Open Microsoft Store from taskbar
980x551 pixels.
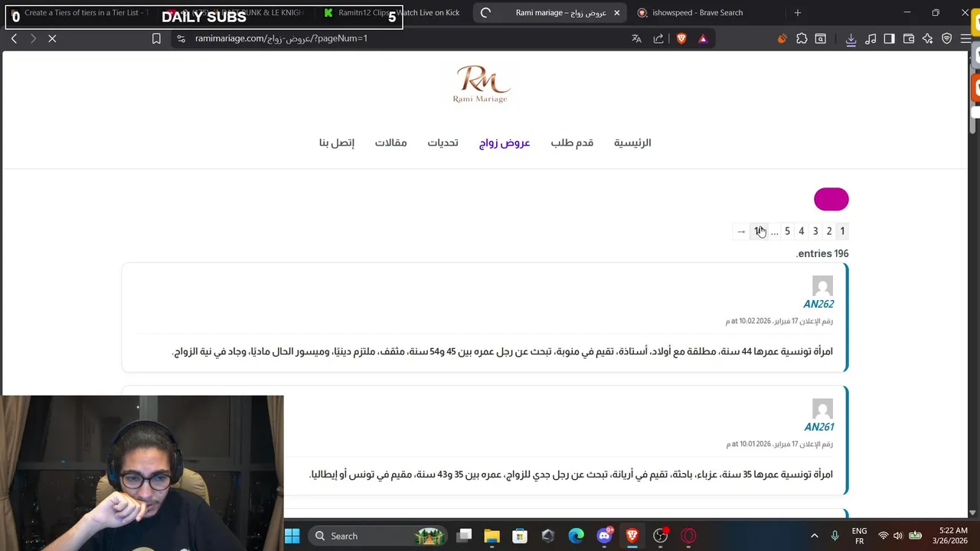click(520, 536)
